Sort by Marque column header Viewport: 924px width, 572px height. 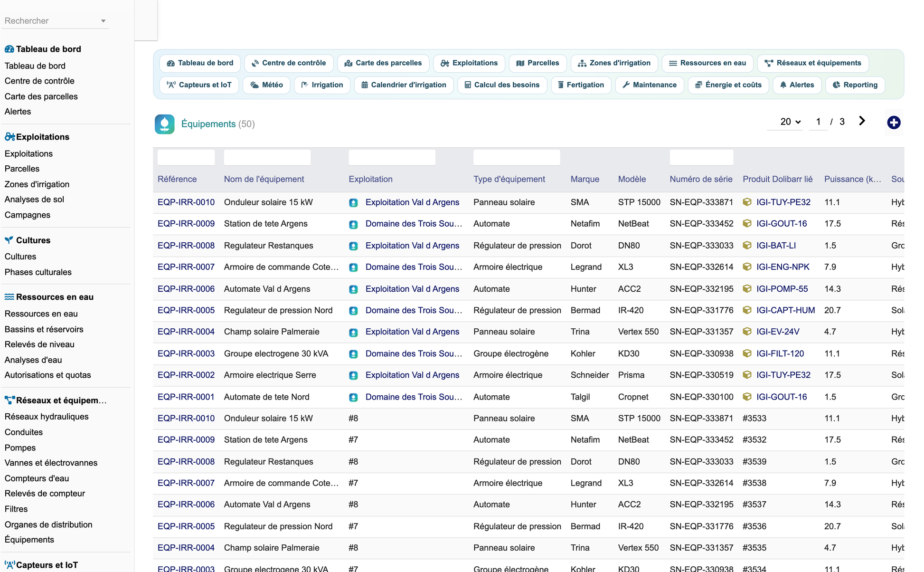click(x=585, y=179)
